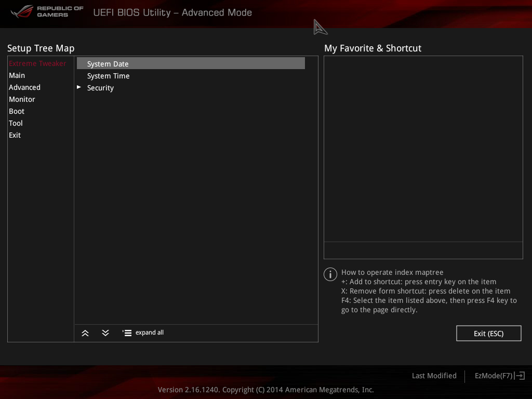Click the My Favorite & Shortcut heading
This screenshot has width=532, height=399.
(373, 48)
